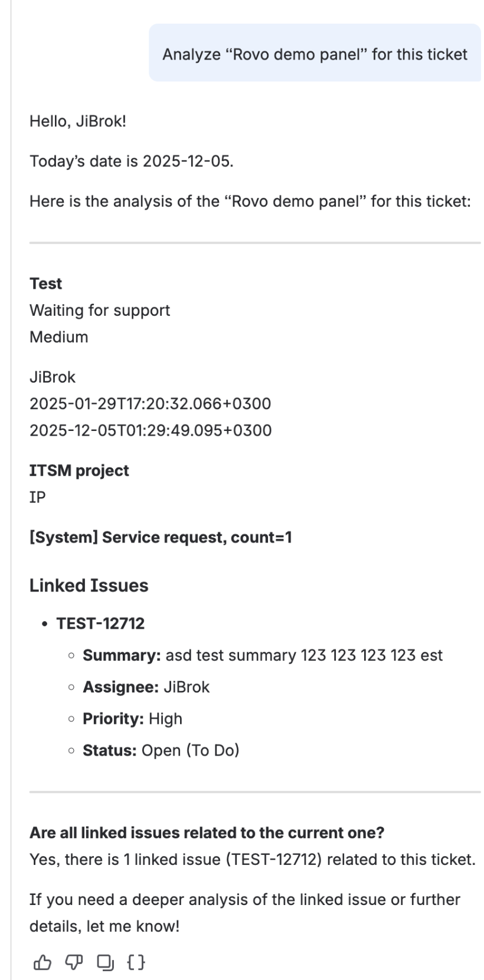Click the Priority High bullet entry
The image size is (484, 980).
pyautogui.click(x=133, y=718)
